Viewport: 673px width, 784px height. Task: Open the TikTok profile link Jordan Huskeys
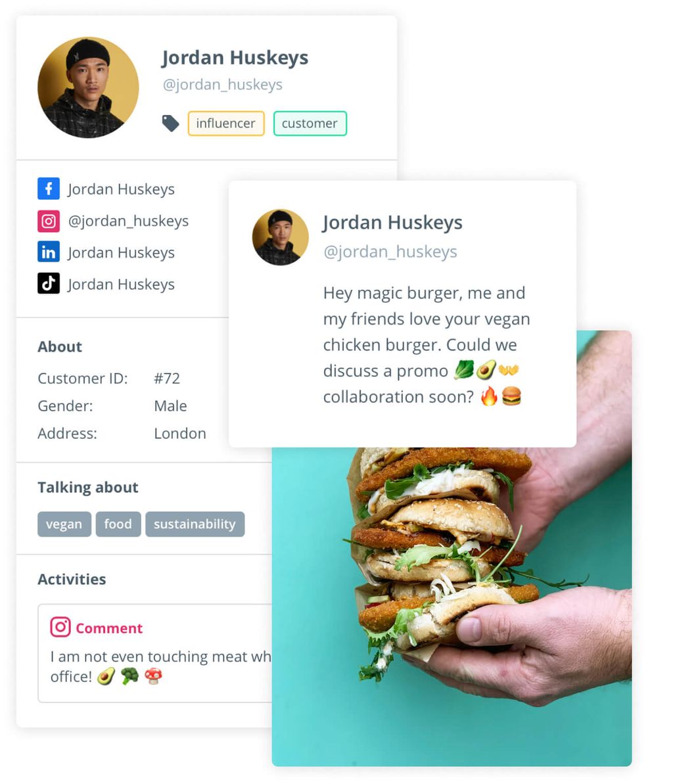pyautogui.click(x=121, y=284)
